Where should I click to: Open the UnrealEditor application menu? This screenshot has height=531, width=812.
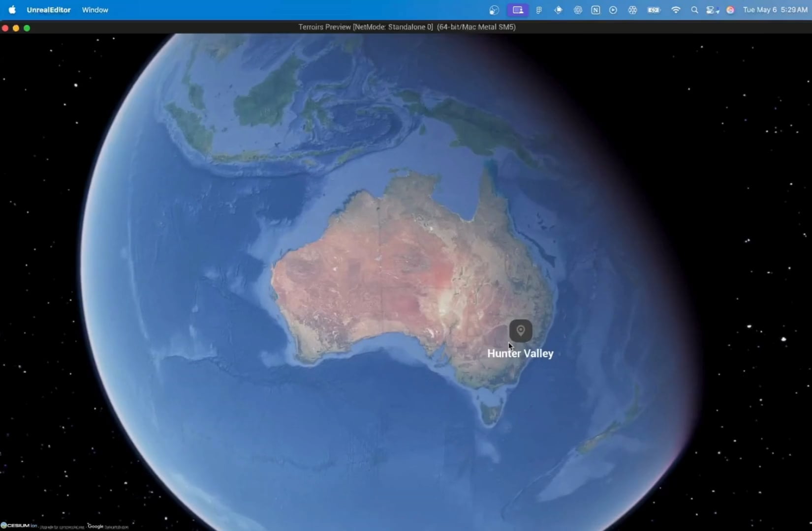click(x=49, y=10)
